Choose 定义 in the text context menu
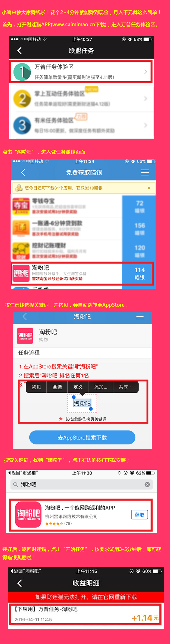The image size is (170, 644). click(x=78, y=387)
